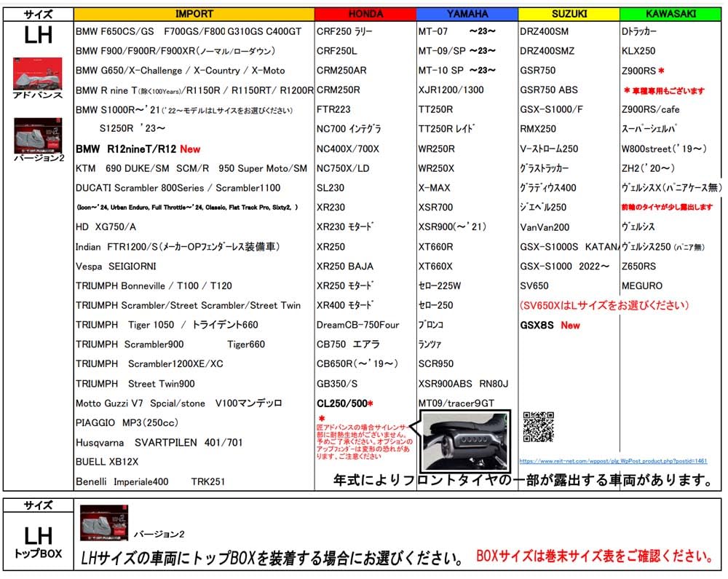Screen dimensions: 728x579
Task: Click the FTR223 entry
Action: (x=333, y=109)
